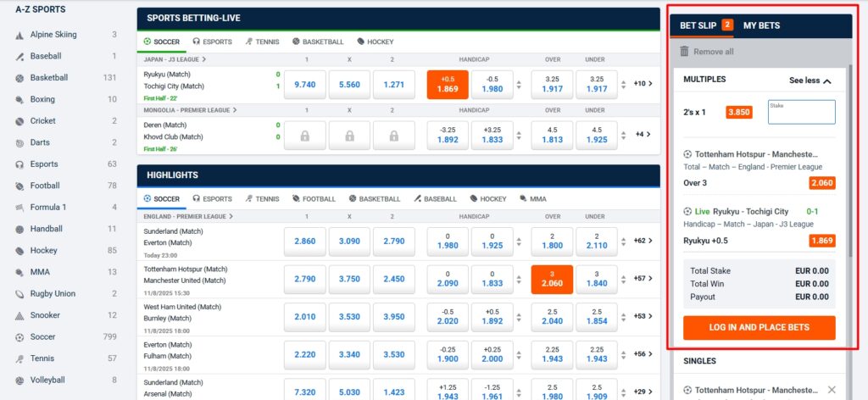
Task: Click locked X odds for Deren match
Action: [x=349, y=136]
